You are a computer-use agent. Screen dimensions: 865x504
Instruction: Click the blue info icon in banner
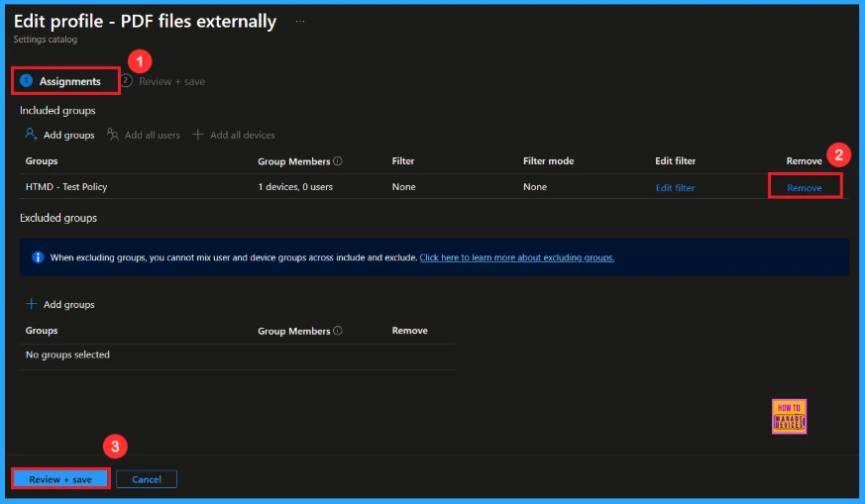[x=38, y=257]
